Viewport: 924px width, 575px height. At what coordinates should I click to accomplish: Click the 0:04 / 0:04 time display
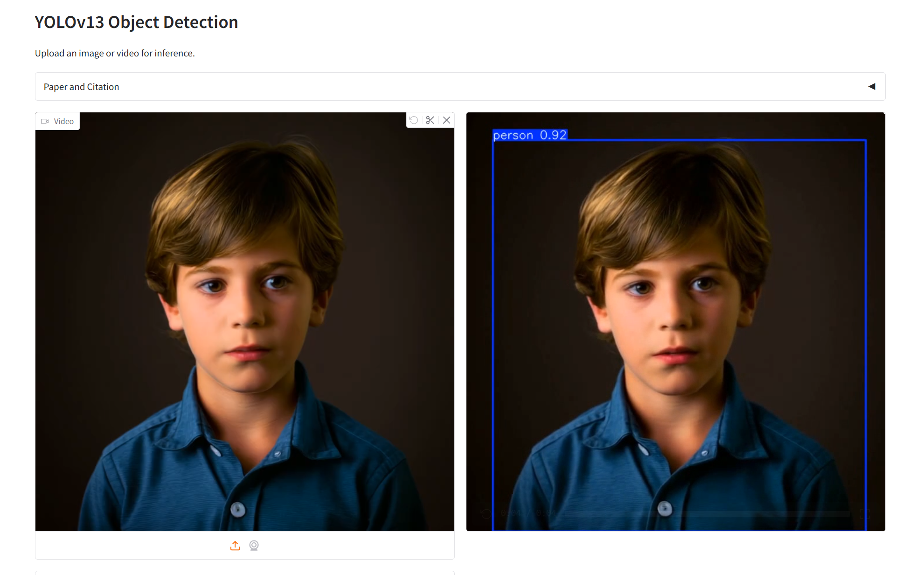[528, 513]
